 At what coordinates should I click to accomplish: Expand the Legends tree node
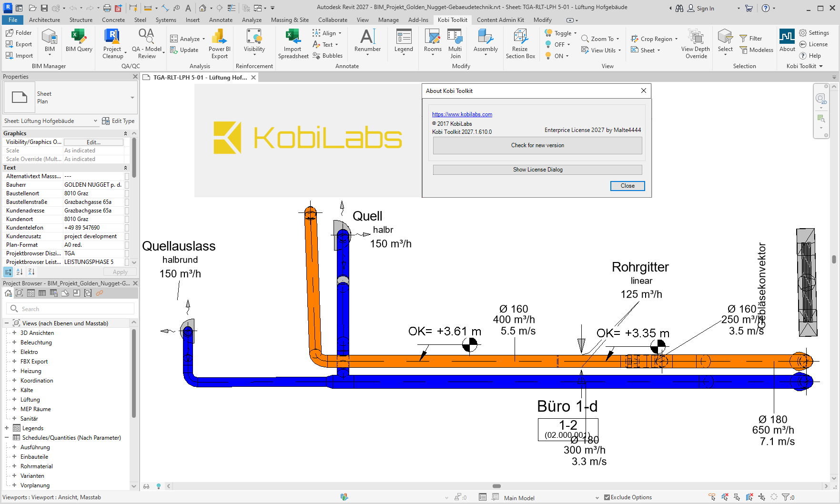tap(7, 428)
